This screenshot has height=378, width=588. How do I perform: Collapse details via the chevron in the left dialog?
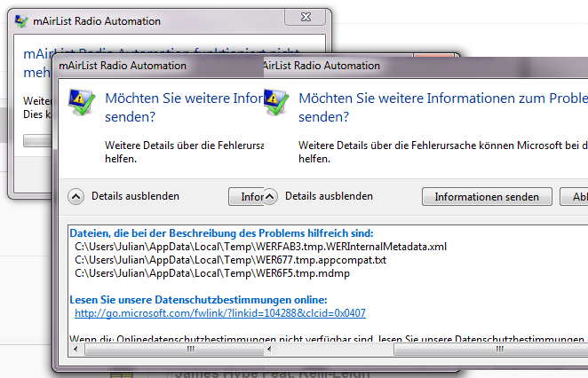[77, 196]
